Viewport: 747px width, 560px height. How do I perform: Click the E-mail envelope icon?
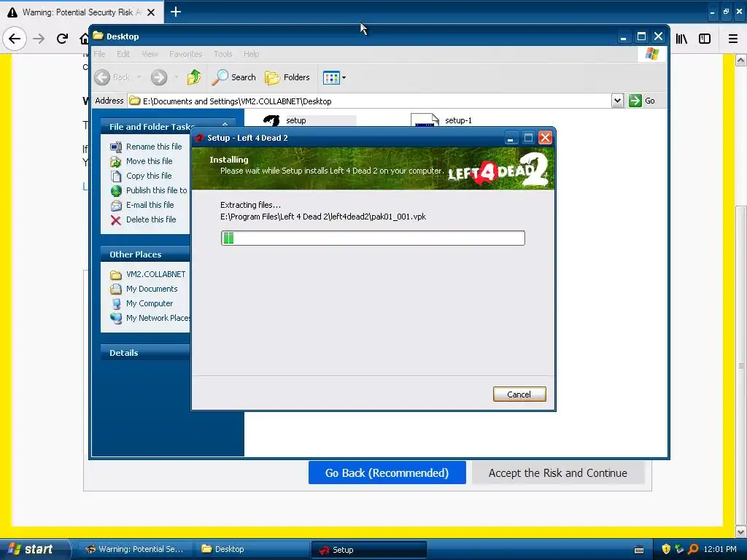pos(116,205)
